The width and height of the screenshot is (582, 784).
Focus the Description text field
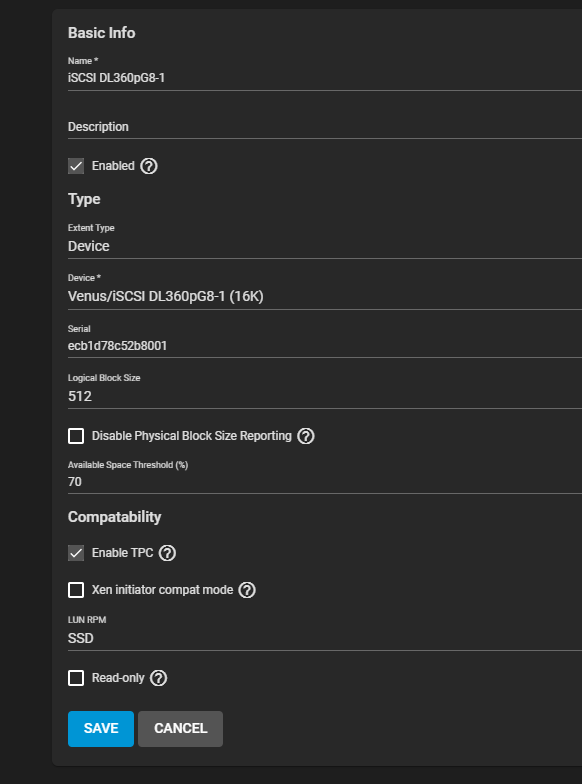tap(325, 127)
